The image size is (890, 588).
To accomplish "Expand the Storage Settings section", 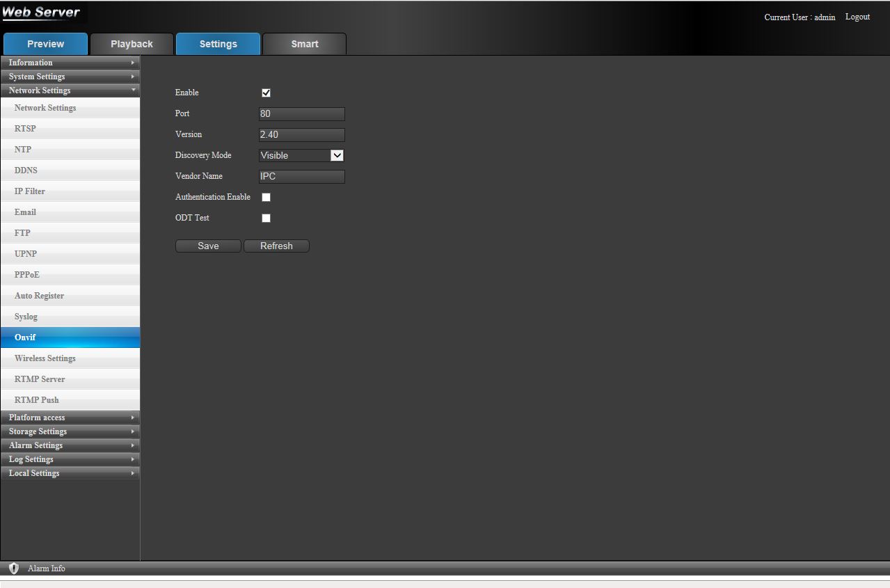I will [x=70, y=431].
